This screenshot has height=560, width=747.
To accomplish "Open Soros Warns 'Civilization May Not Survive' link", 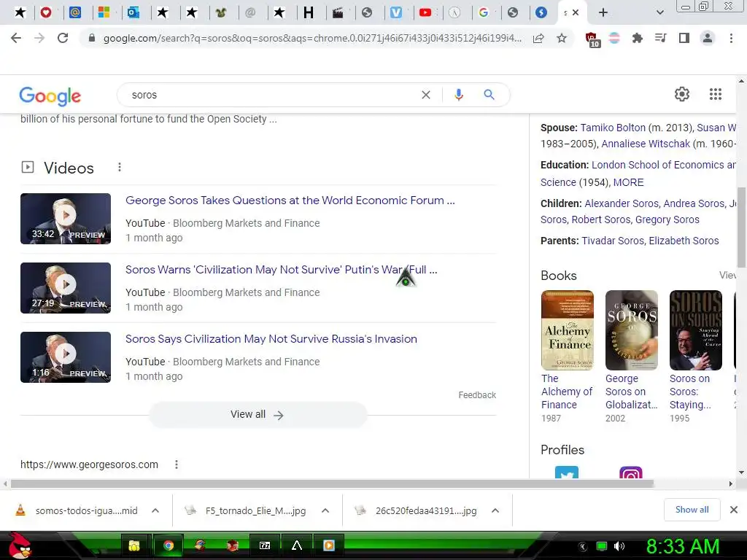I will coord(281,270).
